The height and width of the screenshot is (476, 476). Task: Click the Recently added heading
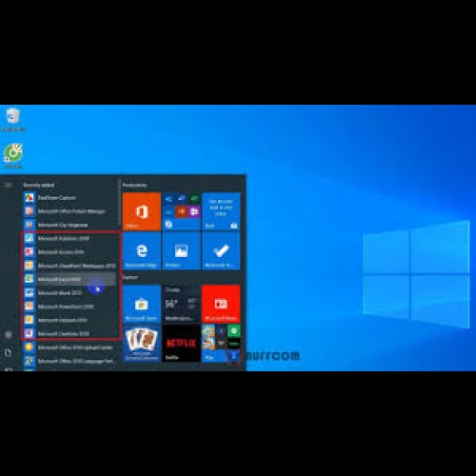click(39, 185)
